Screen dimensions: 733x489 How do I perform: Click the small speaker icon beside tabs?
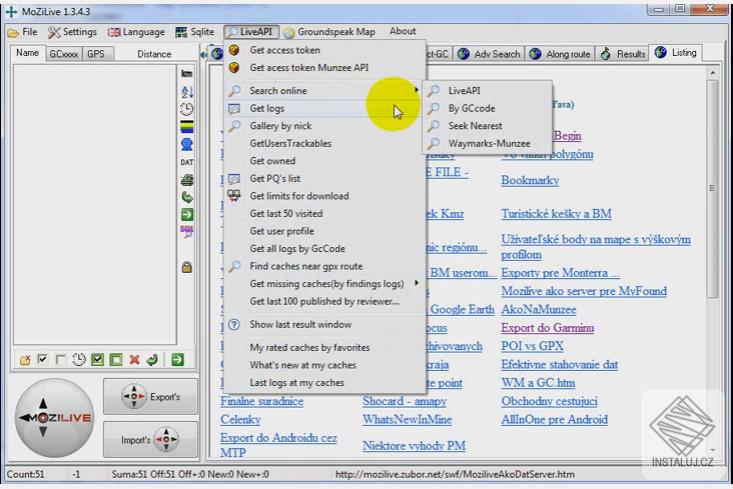point(204,54)
